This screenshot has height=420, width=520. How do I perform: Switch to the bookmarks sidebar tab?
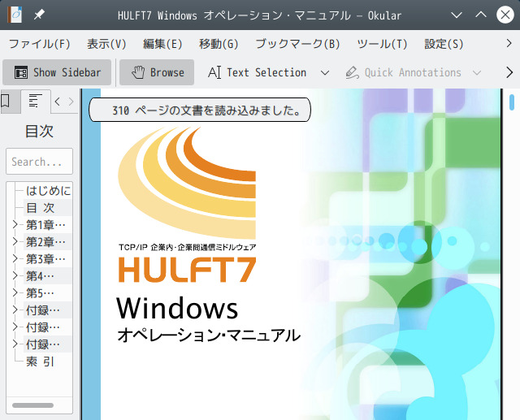pyautogui.click(x=6, y=101)
